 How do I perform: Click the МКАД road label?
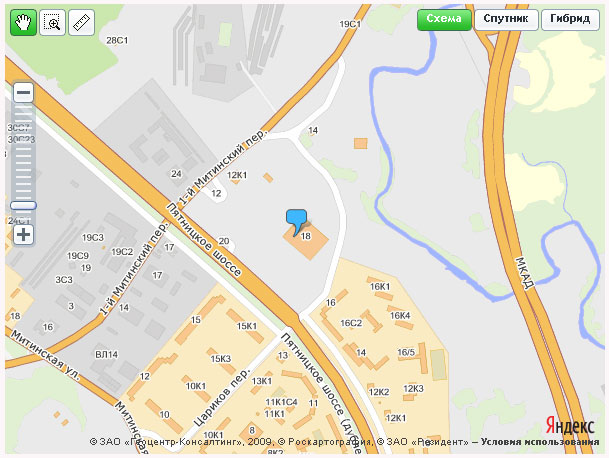click(525, 273)
